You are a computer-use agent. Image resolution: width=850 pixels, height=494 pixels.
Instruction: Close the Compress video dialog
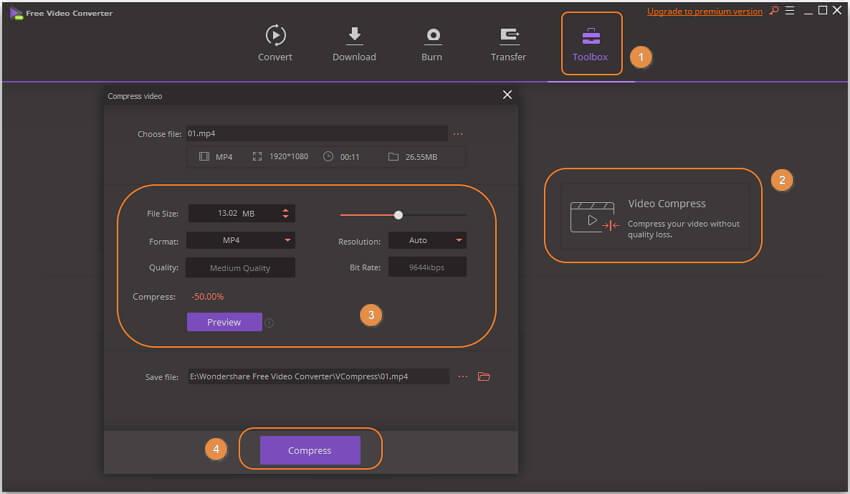[507, 95]
